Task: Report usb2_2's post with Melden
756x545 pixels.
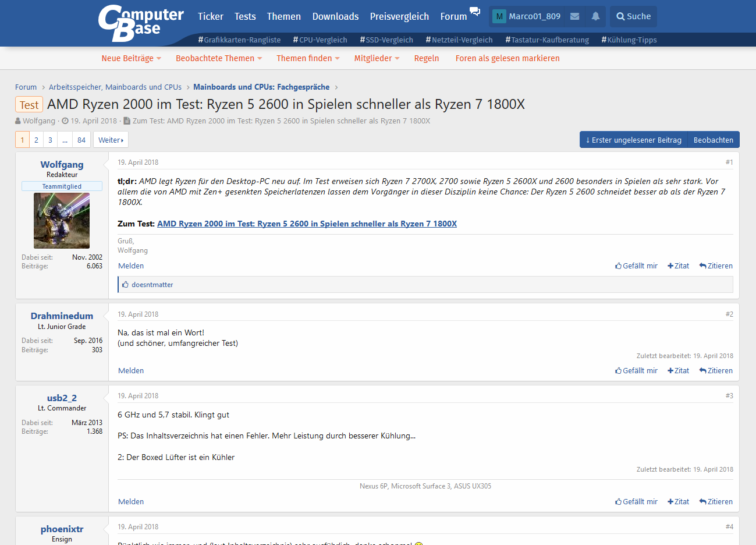Action: point(131,502)
